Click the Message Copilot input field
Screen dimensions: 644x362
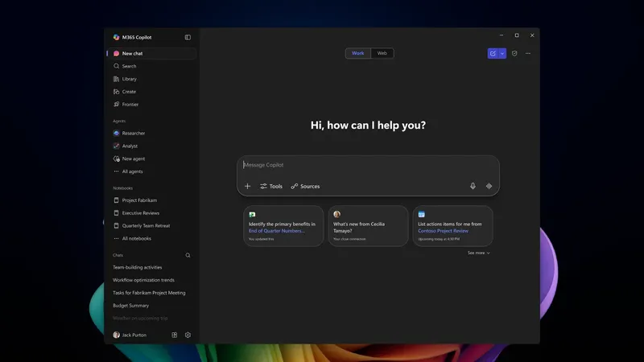(x=368, y=165)
